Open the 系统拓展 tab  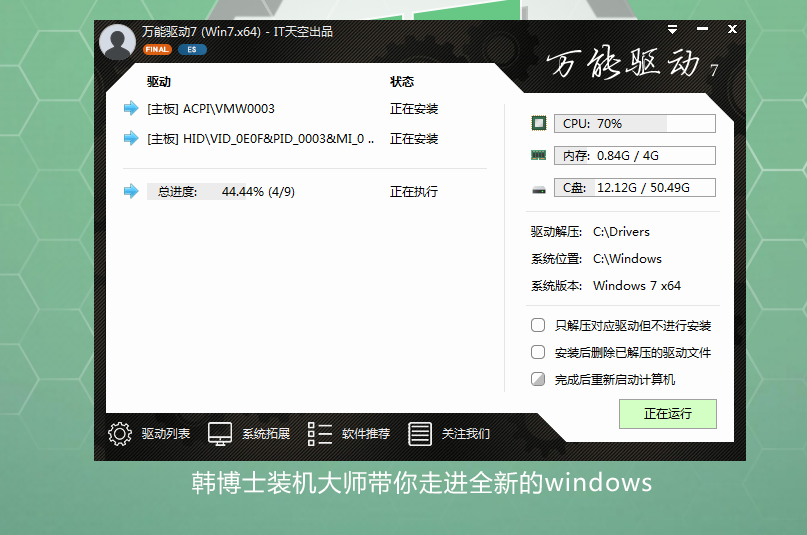click(x=266, y=434)
